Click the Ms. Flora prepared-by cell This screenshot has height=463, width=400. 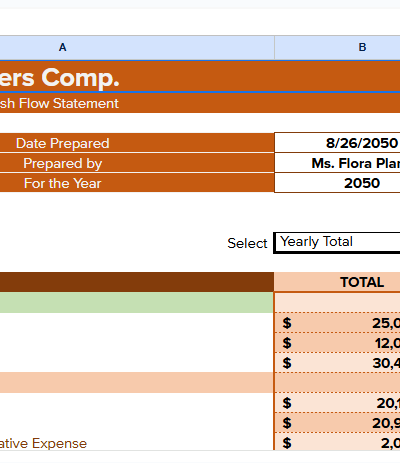337,163
